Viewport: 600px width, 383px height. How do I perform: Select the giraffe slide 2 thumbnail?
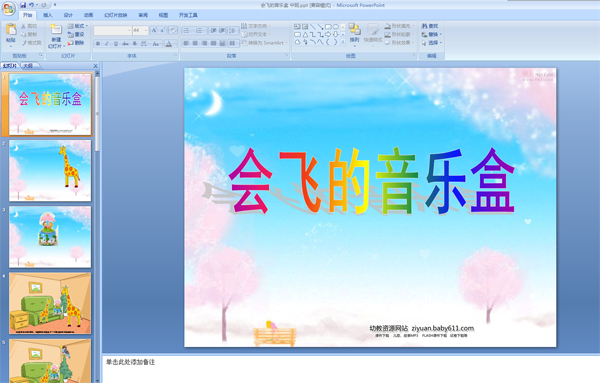click(x=50, y=171)
